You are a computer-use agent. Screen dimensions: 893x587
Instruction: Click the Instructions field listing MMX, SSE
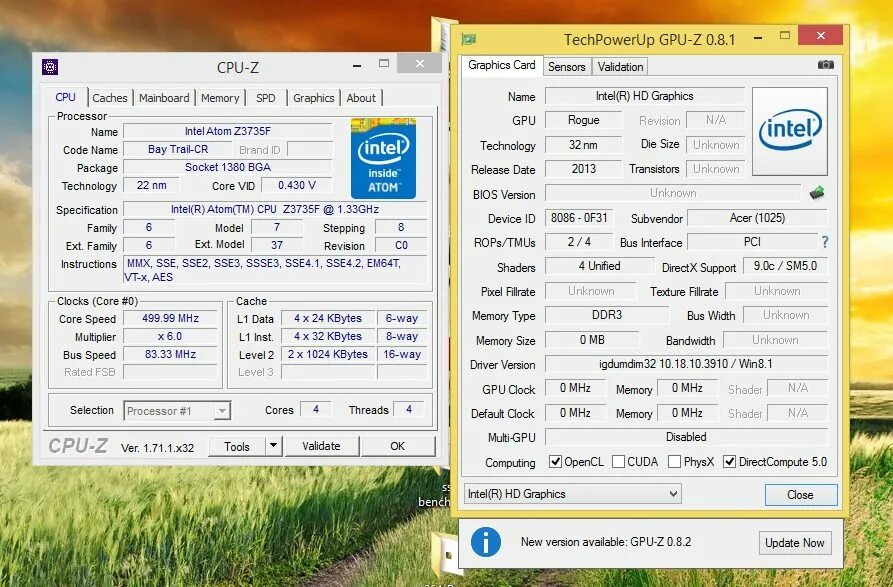pos(275,270)
